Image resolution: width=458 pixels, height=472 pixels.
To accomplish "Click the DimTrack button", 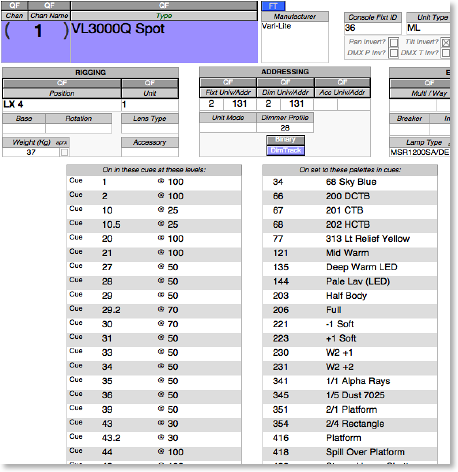I will click(x=286, y=151).
